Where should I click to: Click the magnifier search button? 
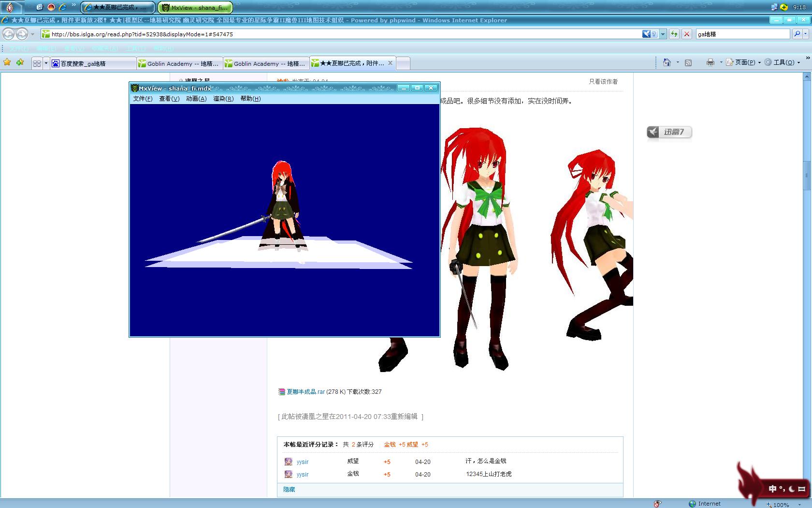tap(797, 34)
